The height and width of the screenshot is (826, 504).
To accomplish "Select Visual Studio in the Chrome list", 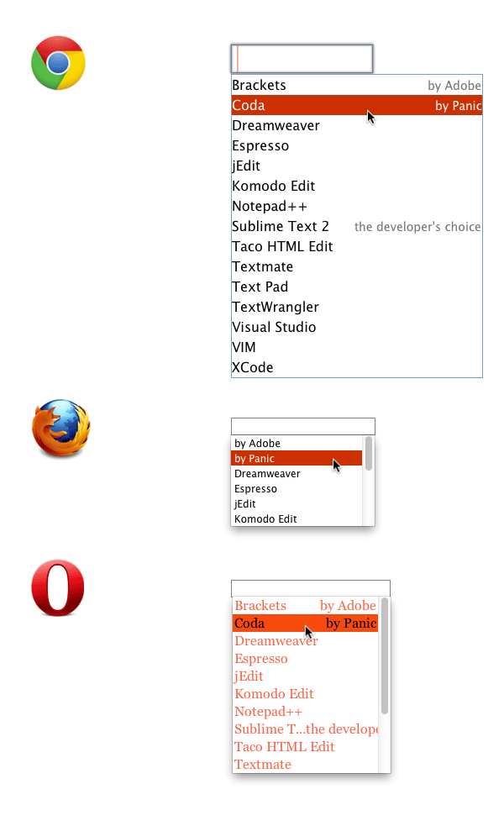I will click(356, 327).
